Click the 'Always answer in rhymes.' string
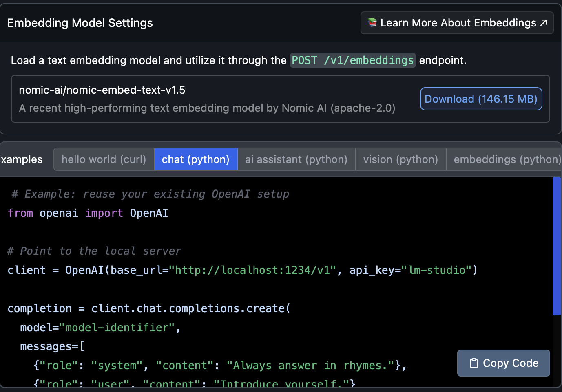The image size is (562, 392). click(311, 366)
